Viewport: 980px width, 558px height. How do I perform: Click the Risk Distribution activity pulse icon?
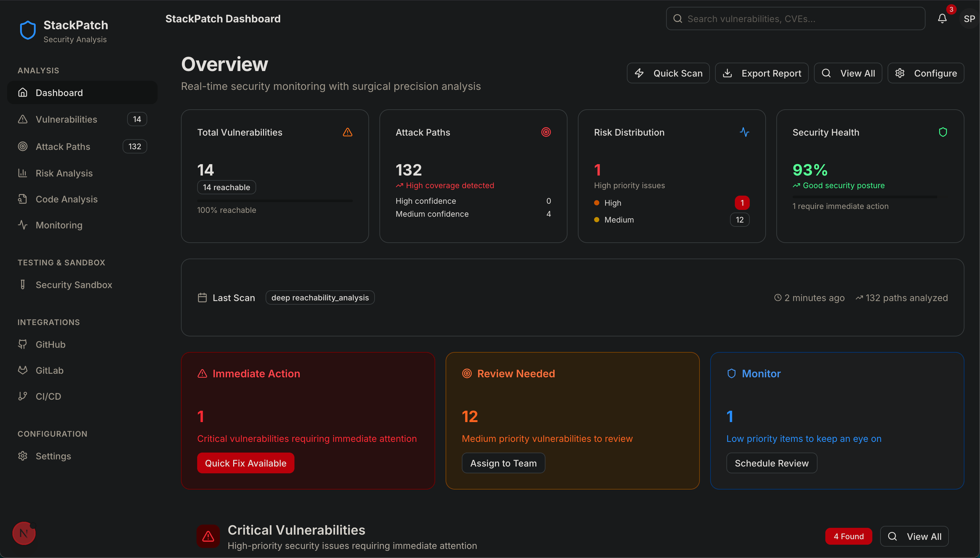[744, 132]
